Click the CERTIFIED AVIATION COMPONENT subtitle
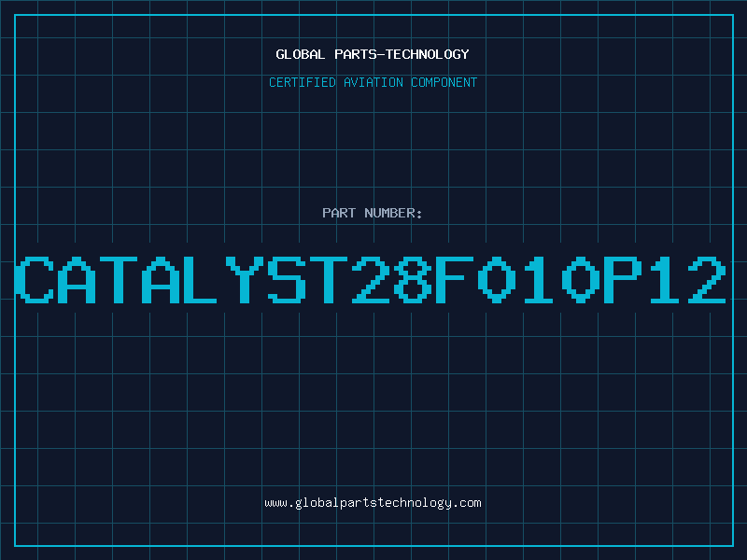Screen dimensions: 747x560 click(x=373, y=82)
